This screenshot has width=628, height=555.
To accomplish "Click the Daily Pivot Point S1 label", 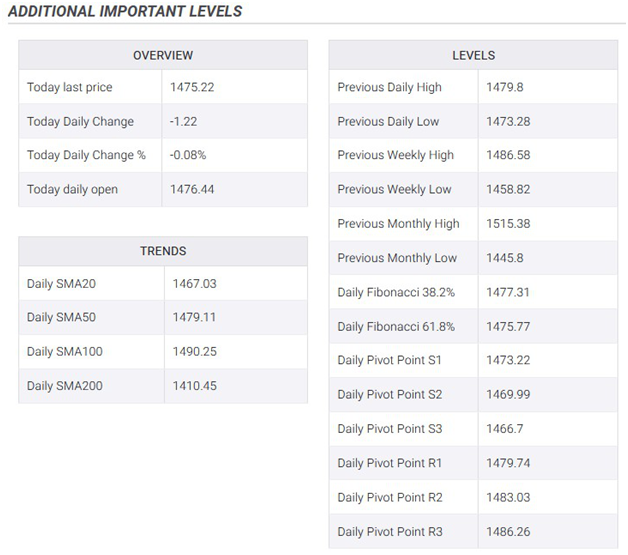I will point(390,360).
